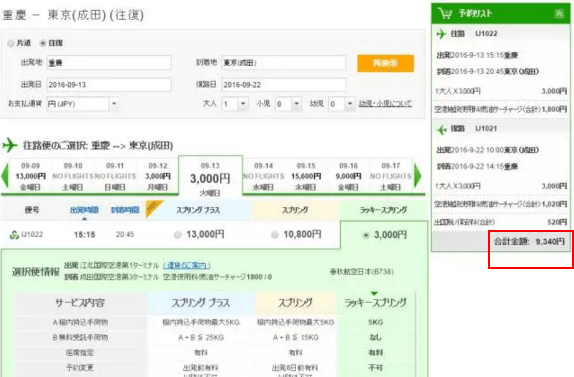Click the B 無料受託手荷物 service row

point(80,337)
